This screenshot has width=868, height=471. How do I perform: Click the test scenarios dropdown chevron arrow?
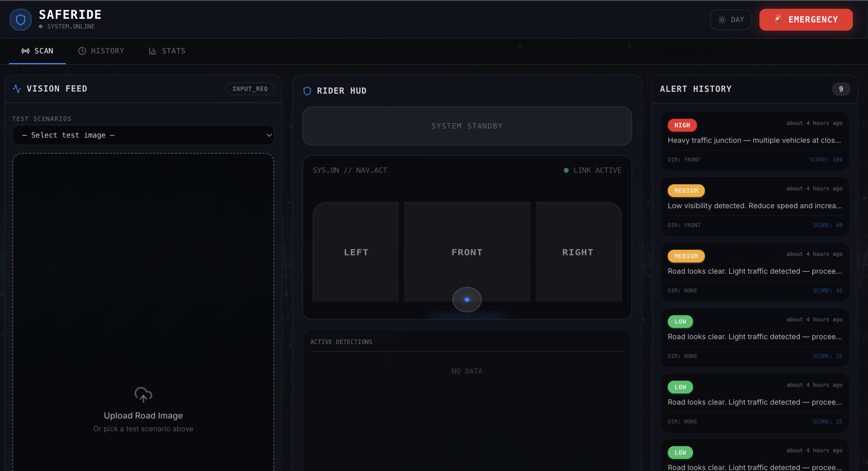pyautogui.click(x=269, y=135)
